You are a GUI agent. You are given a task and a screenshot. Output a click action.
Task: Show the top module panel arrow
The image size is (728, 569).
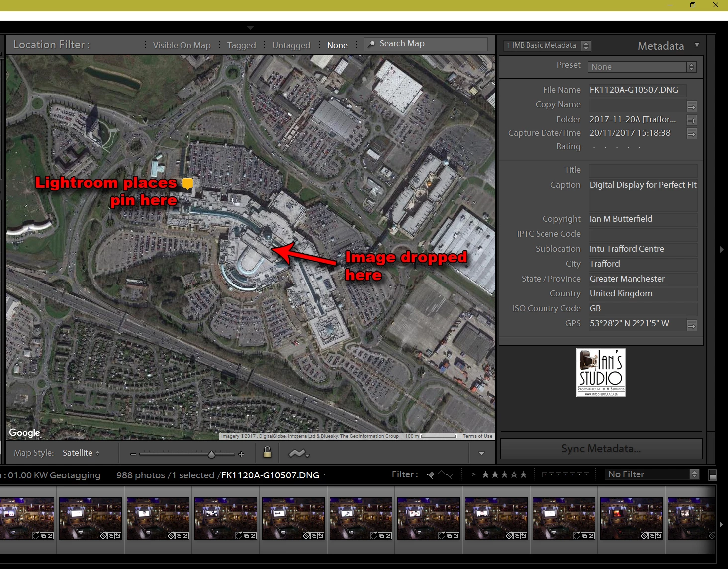pyautogui.click(x=251, y=27)
